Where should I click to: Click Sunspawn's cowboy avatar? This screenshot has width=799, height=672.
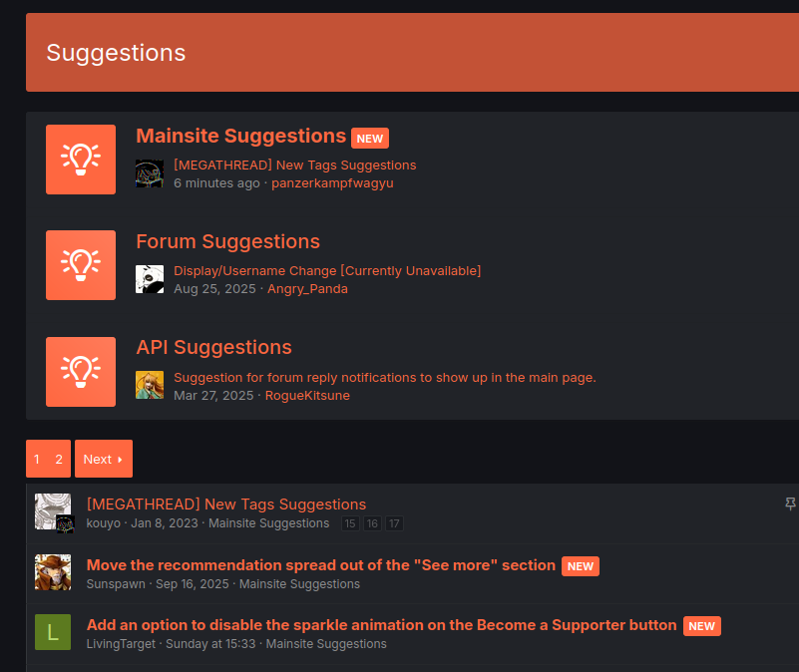tap(53, 572)
